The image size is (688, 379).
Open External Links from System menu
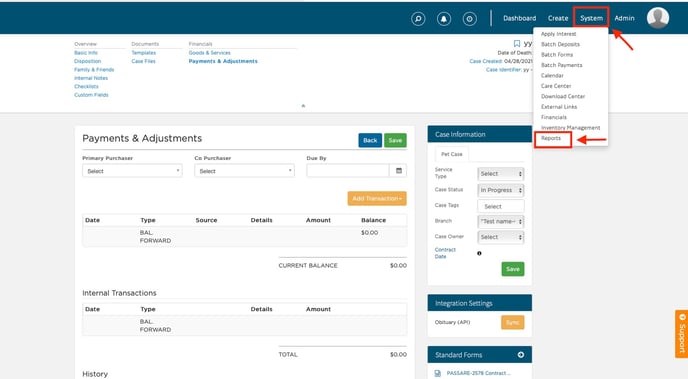point(559,107)
